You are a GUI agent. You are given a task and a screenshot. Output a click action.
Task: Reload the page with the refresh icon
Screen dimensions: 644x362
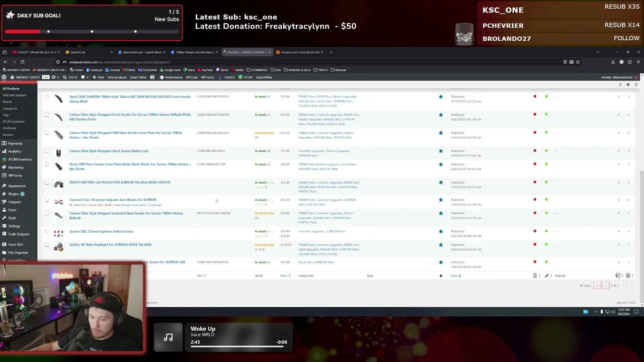(22, 62)
